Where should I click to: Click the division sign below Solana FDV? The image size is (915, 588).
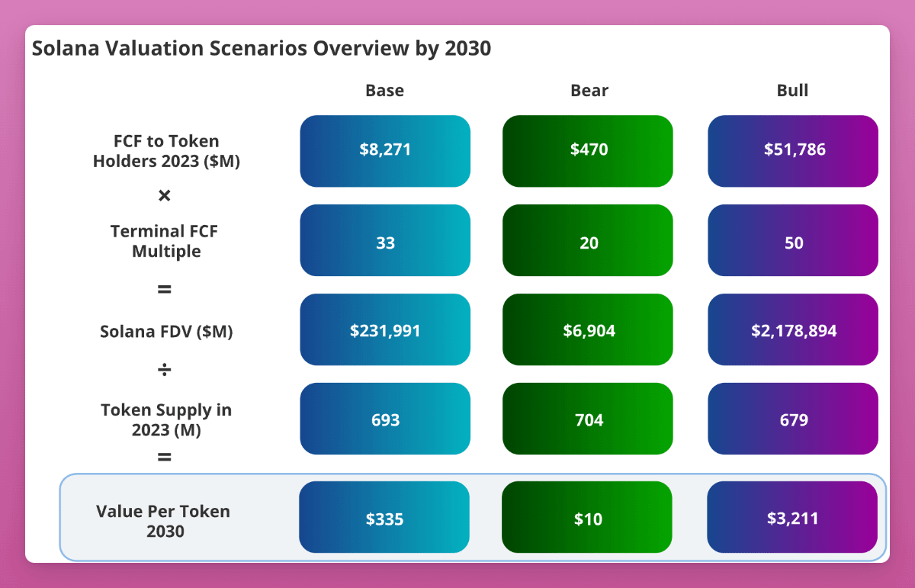[x=164, y=370]
